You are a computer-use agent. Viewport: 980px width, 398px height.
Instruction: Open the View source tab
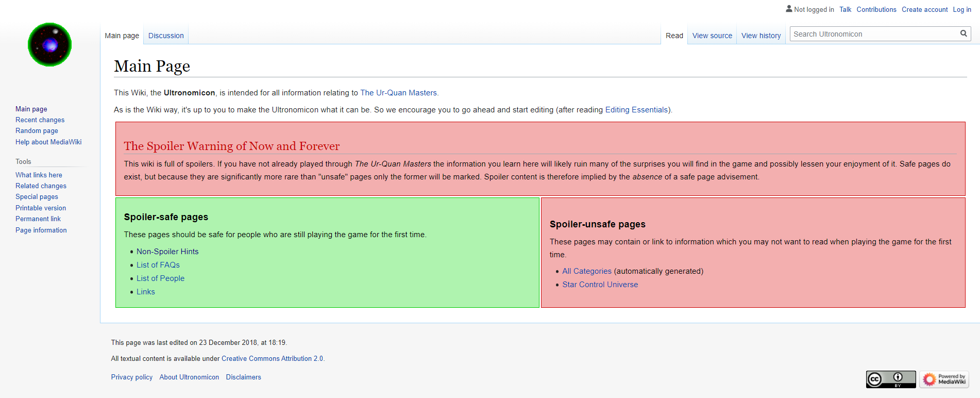coord(712,36)
